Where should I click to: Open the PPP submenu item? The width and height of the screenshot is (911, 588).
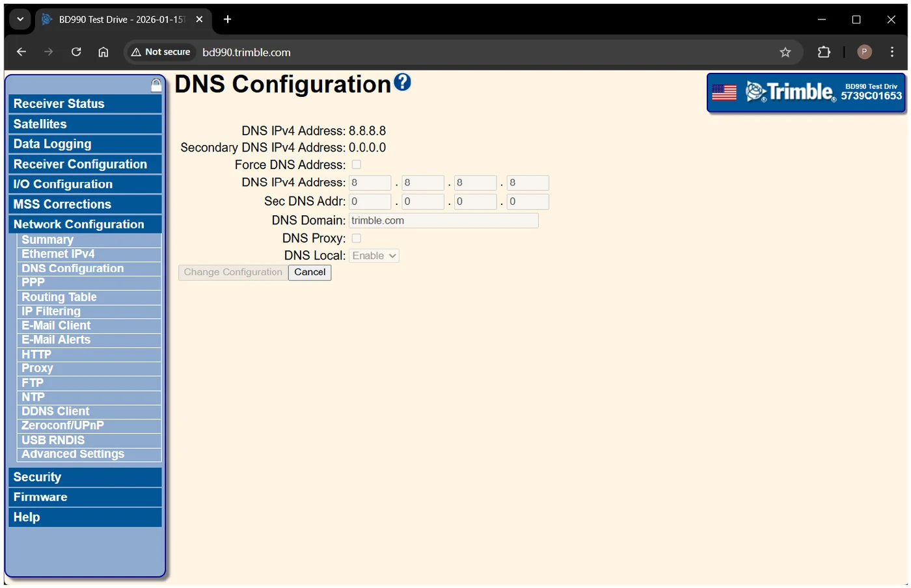click(90, 283)
